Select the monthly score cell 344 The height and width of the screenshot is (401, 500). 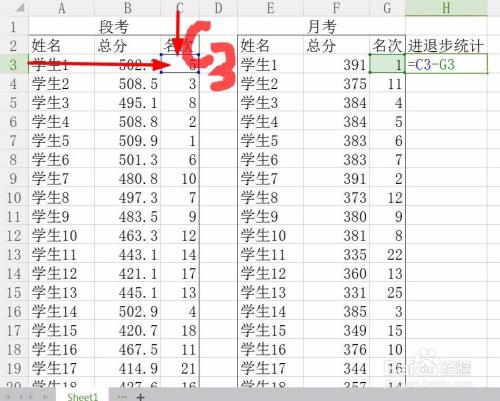click(336, 368)
